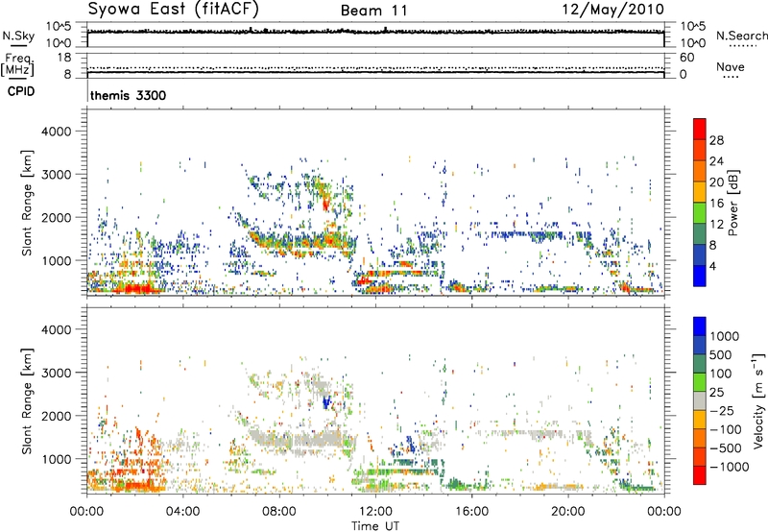Select the "N.Sky" legend label
The image size is (768, 532).
[x=18, y=36]
